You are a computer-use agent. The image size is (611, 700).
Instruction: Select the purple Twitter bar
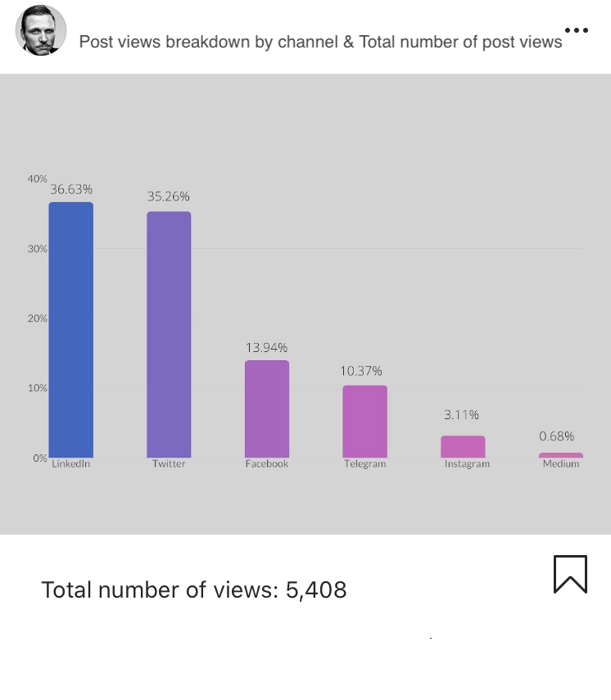click(x=169, y=334)
